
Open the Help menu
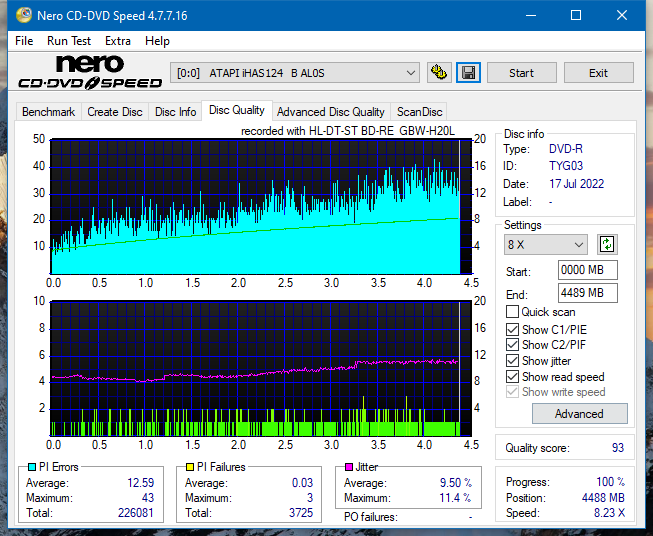[157, 41]
